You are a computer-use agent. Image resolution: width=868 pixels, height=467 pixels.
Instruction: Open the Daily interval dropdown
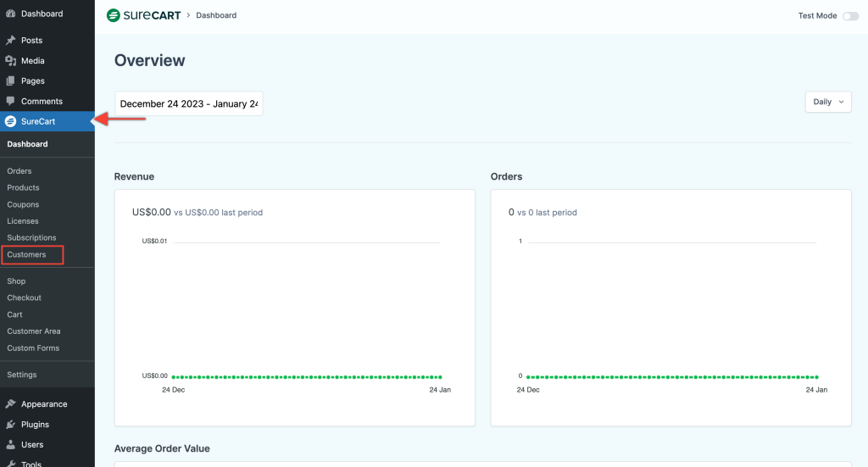coord(828,102)
